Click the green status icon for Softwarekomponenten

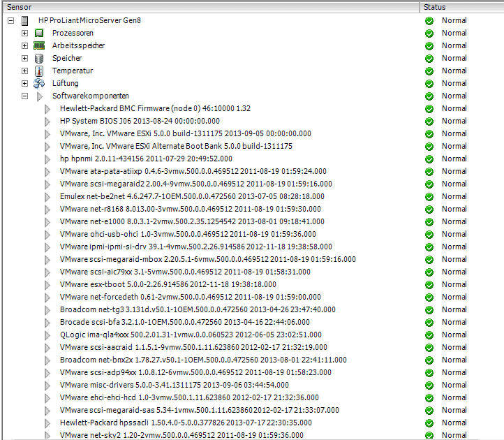tap(429, 96)
